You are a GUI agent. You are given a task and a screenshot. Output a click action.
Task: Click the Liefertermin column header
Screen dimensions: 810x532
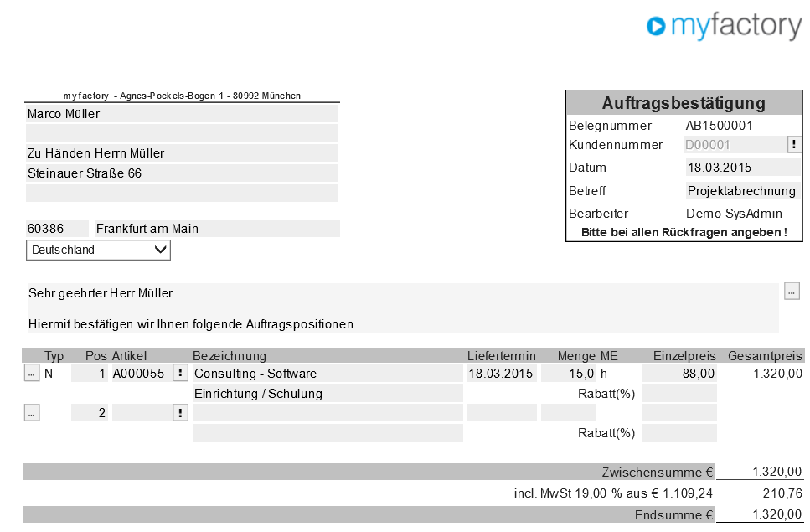click(502, 356)
